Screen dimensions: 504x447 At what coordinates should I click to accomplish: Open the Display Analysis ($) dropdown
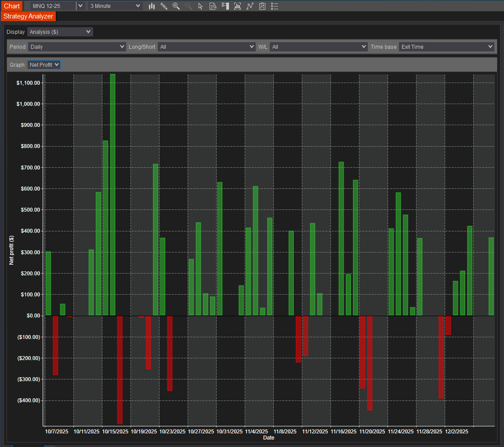(60, 32)
